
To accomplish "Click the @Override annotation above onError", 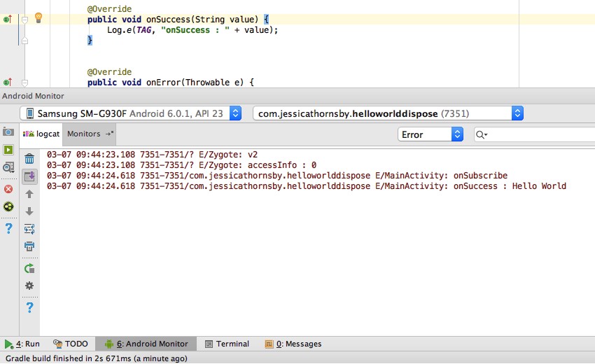I will coord(109,71).
